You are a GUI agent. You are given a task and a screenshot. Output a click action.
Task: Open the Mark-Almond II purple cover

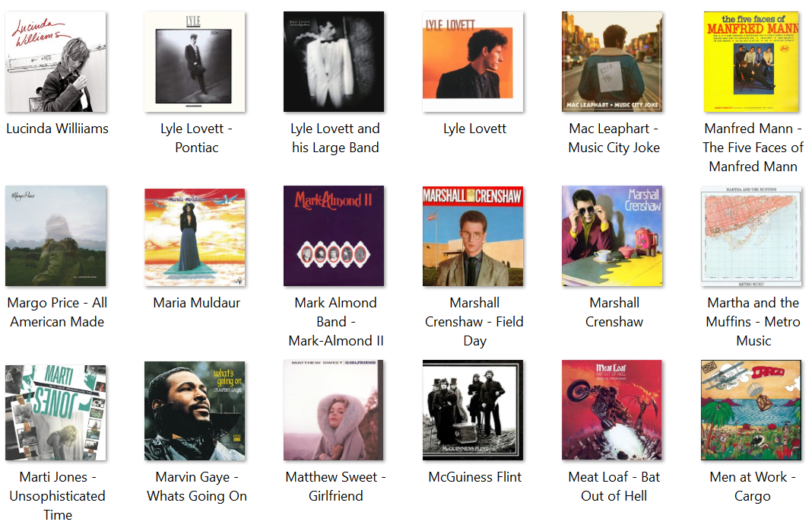(x=334, y=236)
